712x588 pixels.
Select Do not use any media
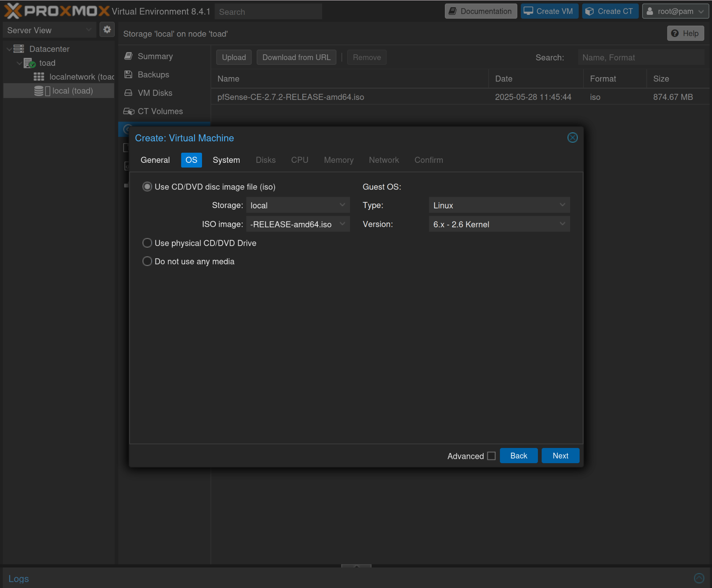pyautogui.click(x=147, y=261)
